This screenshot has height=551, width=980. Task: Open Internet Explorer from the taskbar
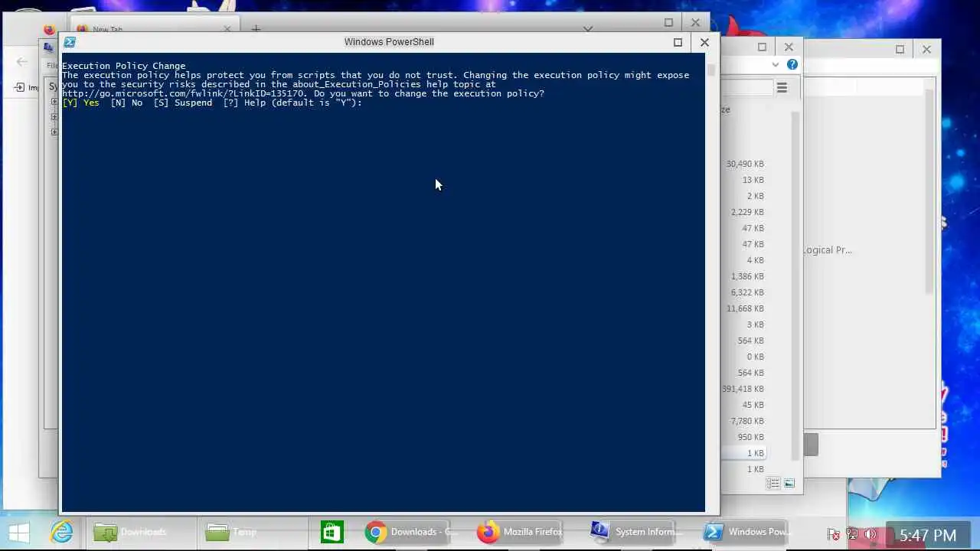pyautogui.click(x=61, y=532)
